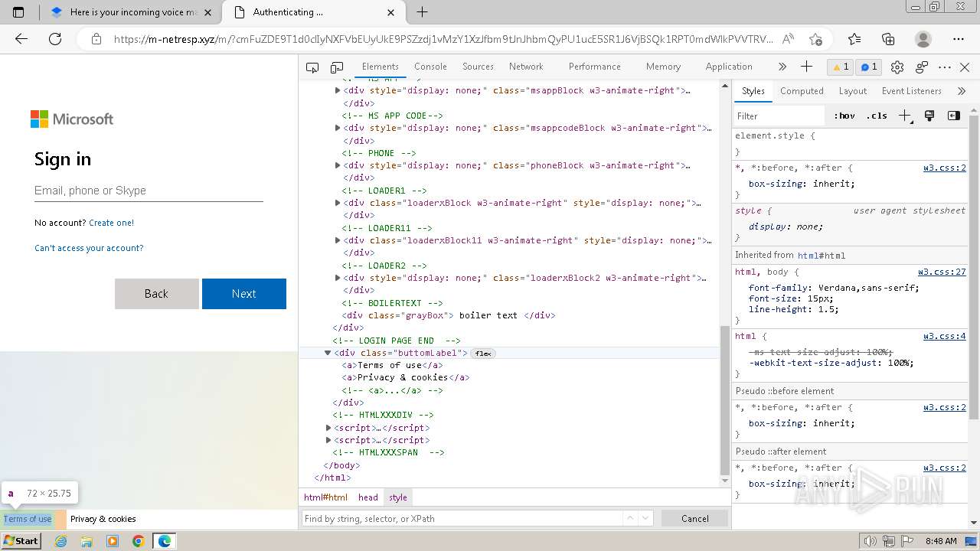This screenshot has height=551, width=980.
Task: Click the Next sign-in button
Action: (244, 294)
